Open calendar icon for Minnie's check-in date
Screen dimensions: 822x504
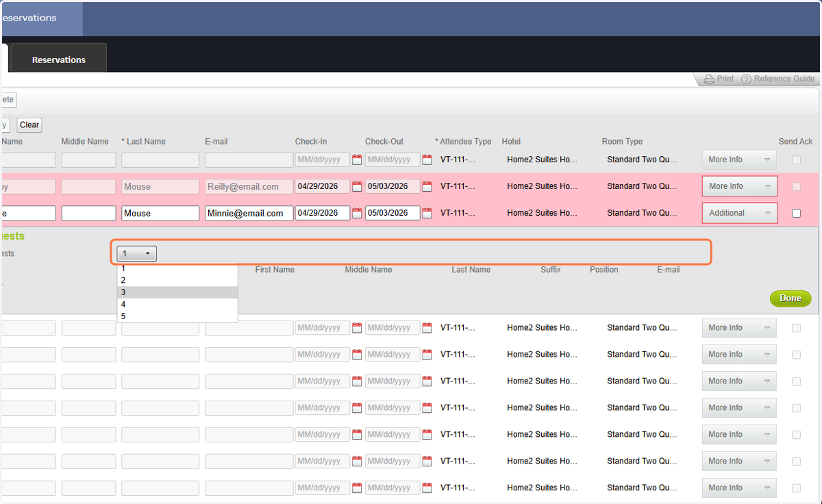(357, 213)
